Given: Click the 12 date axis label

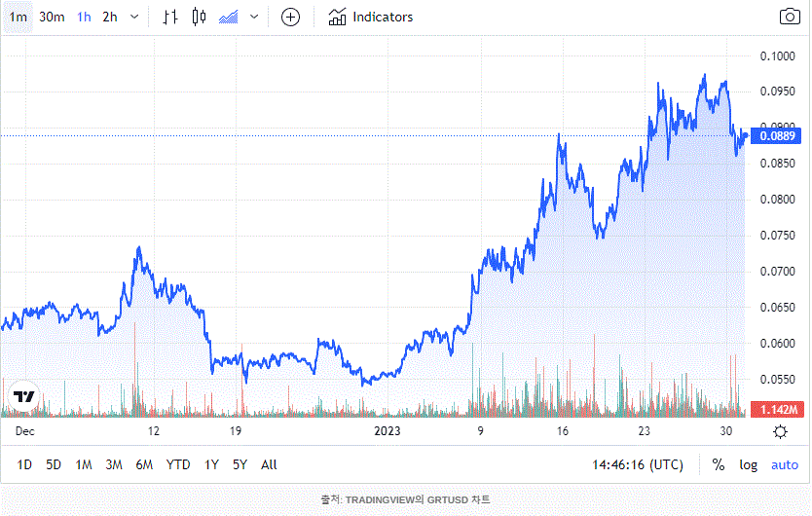Looking at the screenshot, I should [x=153, y=431].
